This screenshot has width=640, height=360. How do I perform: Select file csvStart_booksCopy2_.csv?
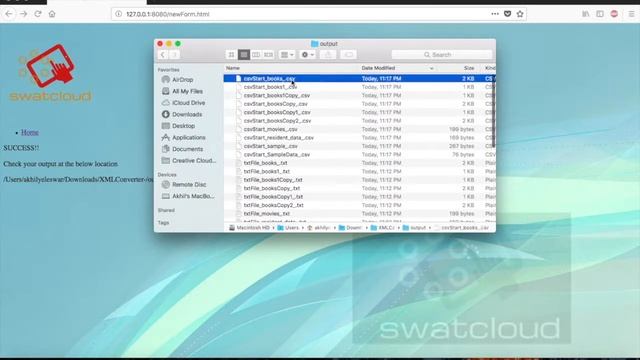coord(359,121)
